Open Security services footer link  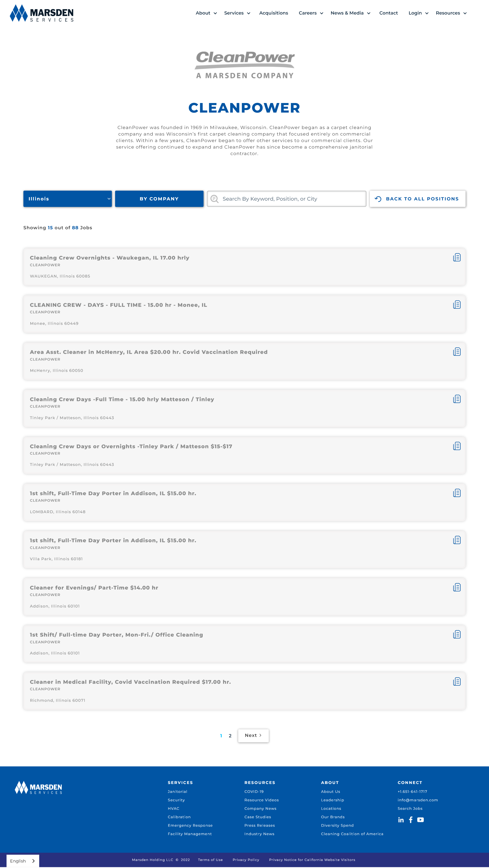click(176, 800)
